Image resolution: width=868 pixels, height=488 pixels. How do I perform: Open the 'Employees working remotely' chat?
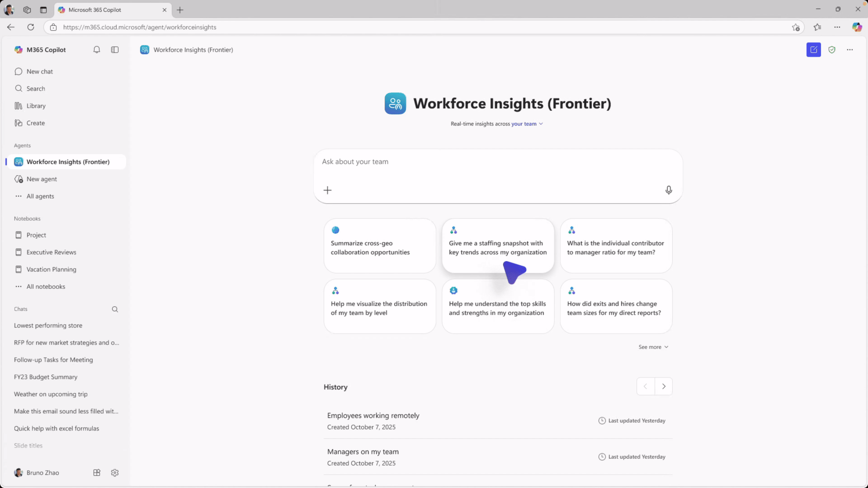pyautogui.click(x=373, y=415)
